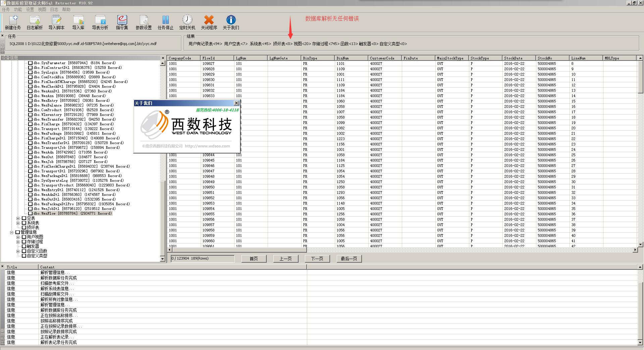Select the 导入库 toolbar icon
Image resolution: width=644 pixels, height=350 pixels.
[78, 22]
